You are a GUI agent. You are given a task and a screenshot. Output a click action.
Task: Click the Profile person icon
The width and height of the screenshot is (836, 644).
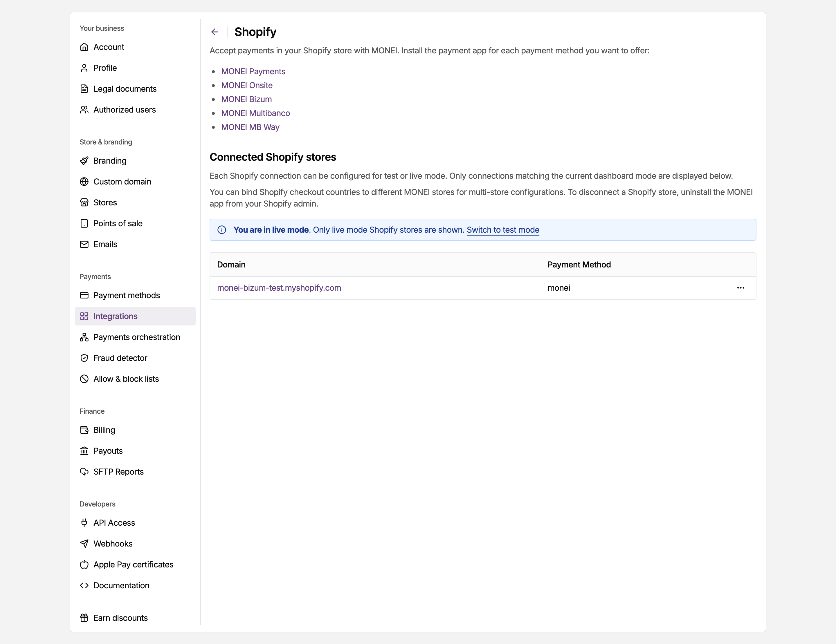tap(84, 68)
